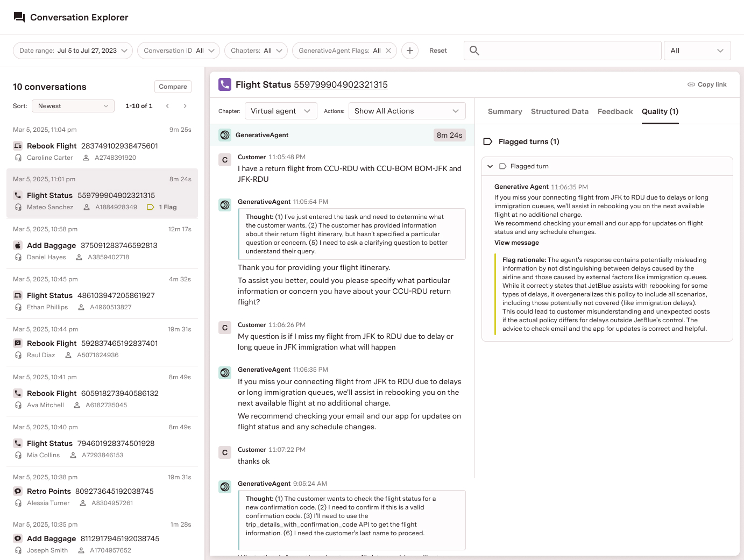Click the GenerativeAgent swirl avatar in the transcript
The image size is (744, 560).
(224, 135)
